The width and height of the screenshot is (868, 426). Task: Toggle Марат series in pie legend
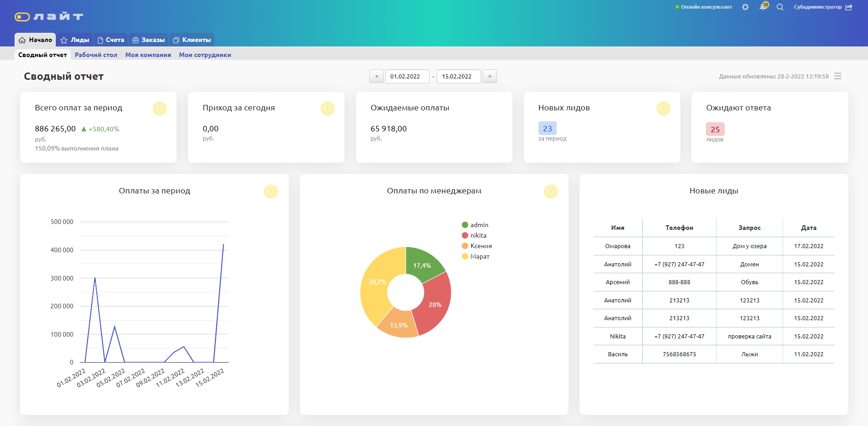(476, 256)
